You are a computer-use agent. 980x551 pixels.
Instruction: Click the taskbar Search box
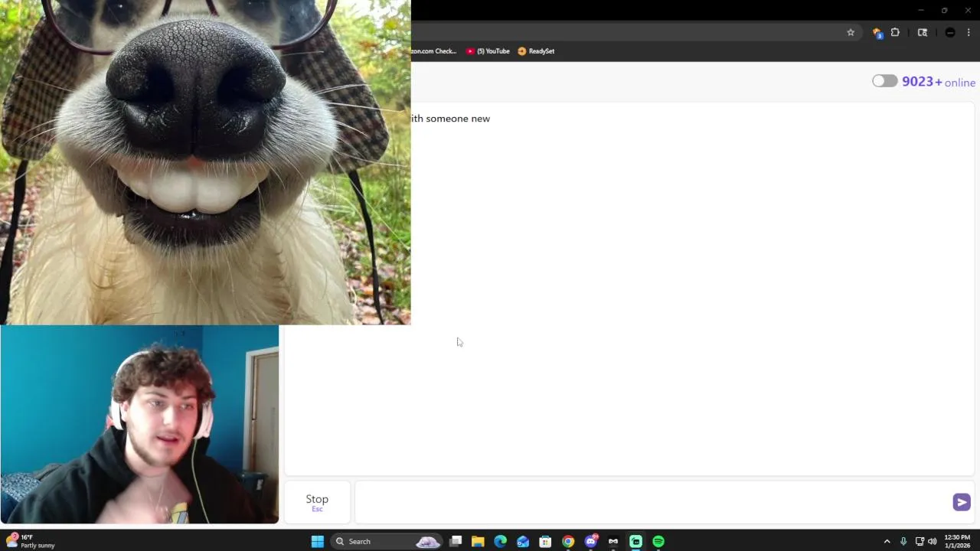click(387, 541)
